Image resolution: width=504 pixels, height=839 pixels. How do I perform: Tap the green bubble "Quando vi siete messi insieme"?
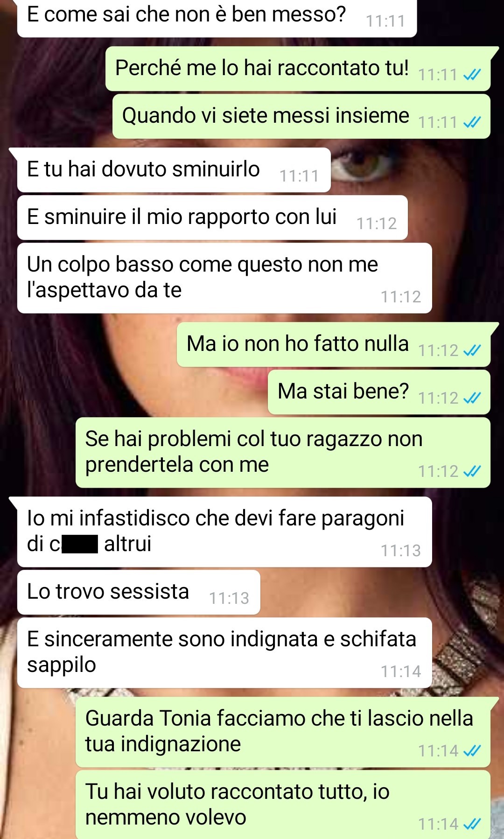[x=301, y=116]
